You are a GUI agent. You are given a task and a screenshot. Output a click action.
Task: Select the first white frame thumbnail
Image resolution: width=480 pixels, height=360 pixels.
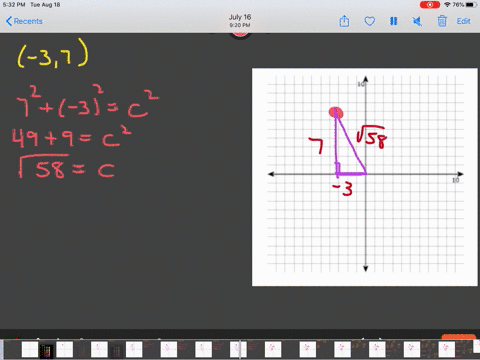click(x=30, y=350)
